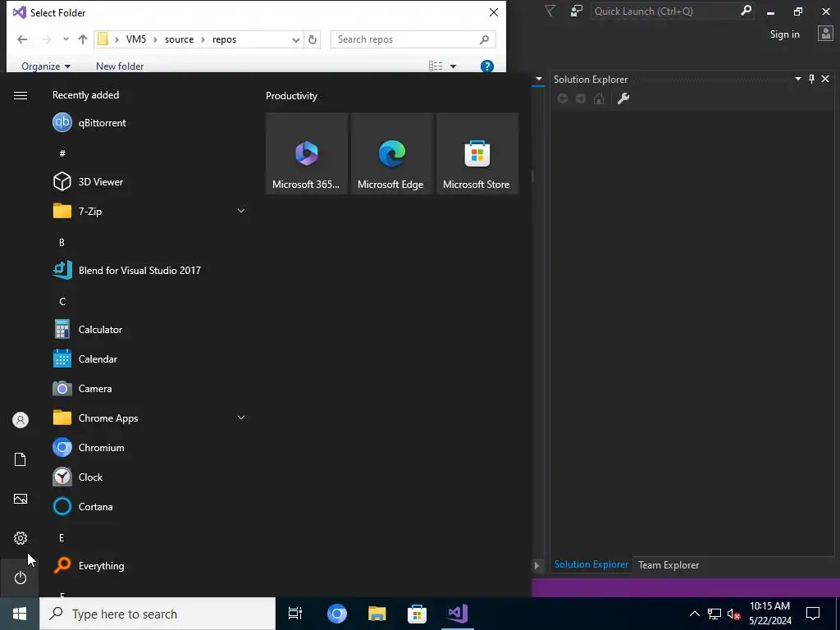Open the notification center icon
The width and height of the screenshot is (840, 630).
click(813, 614)
